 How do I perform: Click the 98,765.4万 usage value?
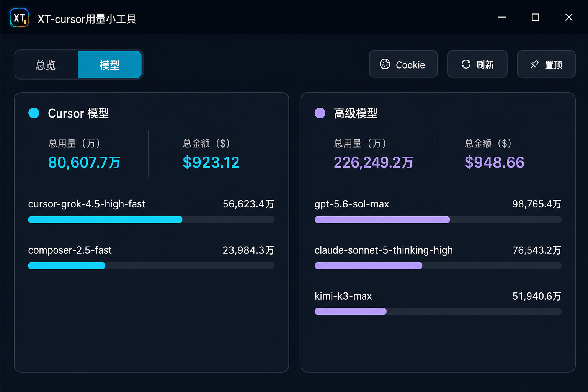pyautogui.click(x=537, y=204)
